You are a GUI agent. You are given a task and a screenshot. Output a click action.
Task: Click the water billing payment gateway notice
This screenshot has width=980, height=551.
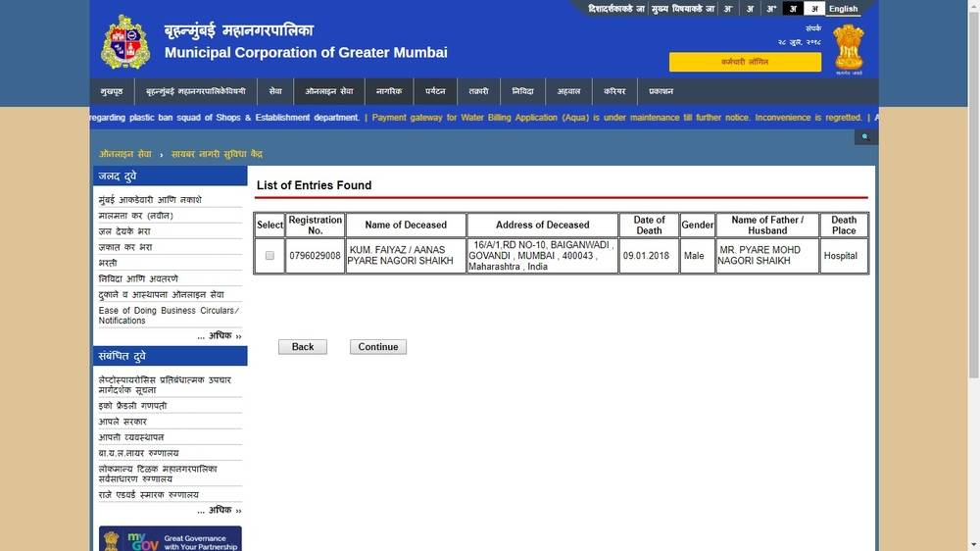pyautogui.click(x=616, y=118)
